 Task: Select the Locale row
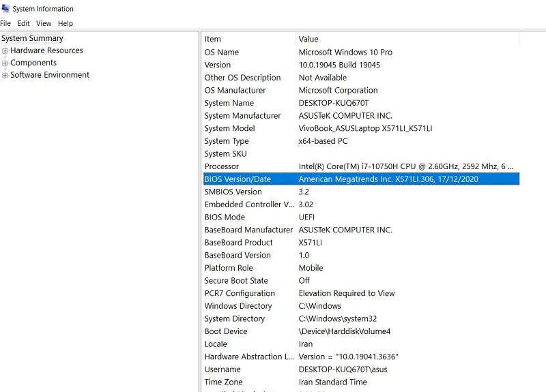361,344
